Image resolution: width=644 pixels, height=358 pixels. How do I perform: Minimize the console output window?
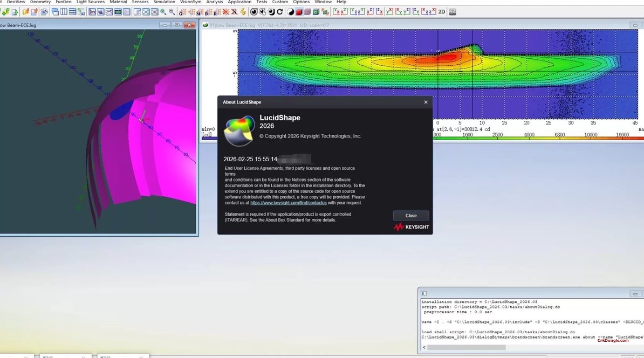tap(635, 294)
